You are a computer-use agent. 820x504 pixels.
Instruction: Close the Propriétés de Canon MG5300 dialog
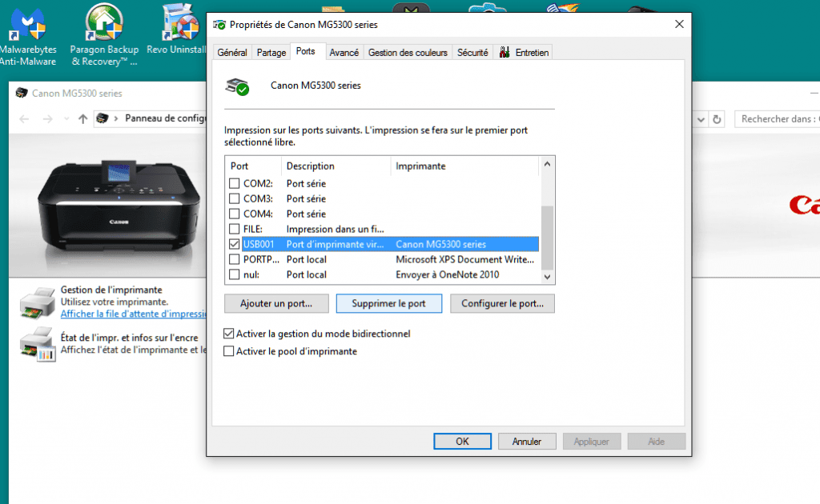679,25
